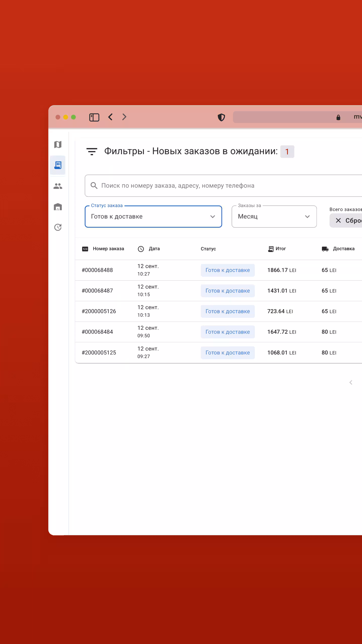Click status badge of order #000068488

coord(228,270)
